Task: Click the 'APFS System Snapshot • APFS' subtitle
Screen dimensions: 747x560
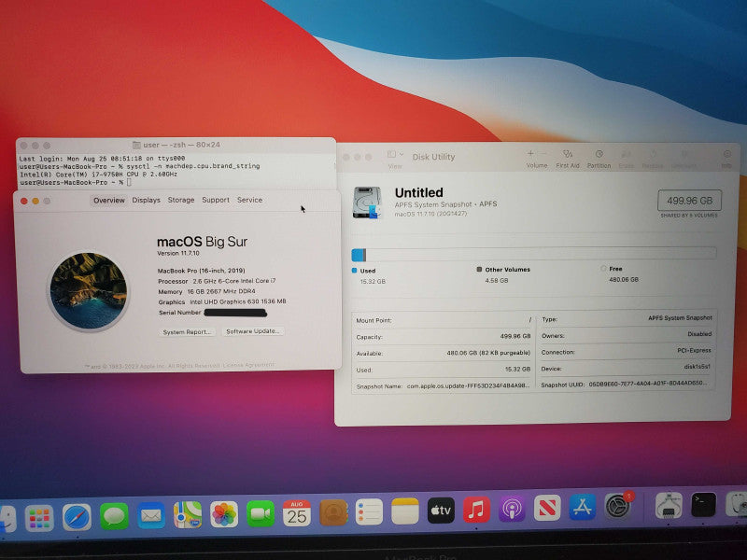Action: coord(445,204)
